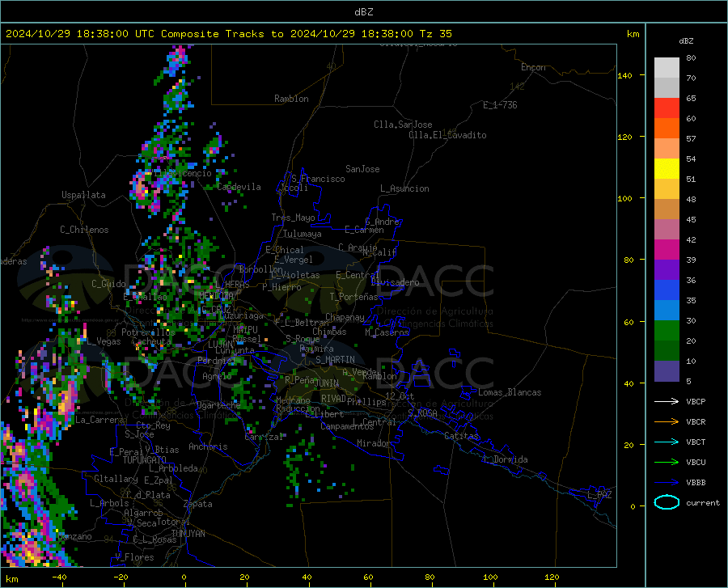The height and width of the screenshot is (588, 728).
Task: Click the cyan 'current' ellipse legend icon
Action: click(667, 502)
